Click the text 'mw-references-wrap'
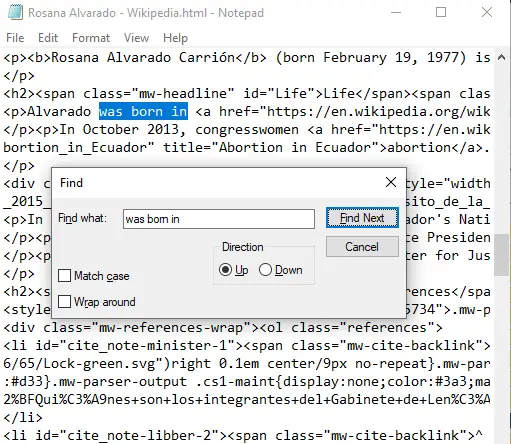This screenshot has height=444, width=511. tap(171, 327)
